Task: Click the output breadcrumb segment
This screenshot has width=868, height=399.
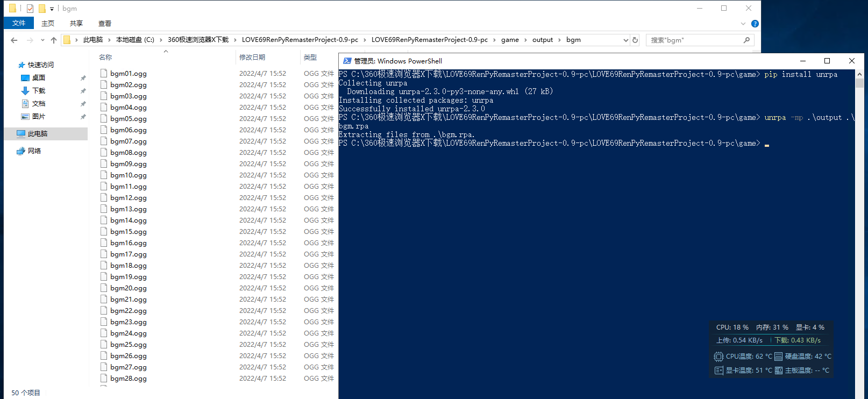Action: coord(543,40)
